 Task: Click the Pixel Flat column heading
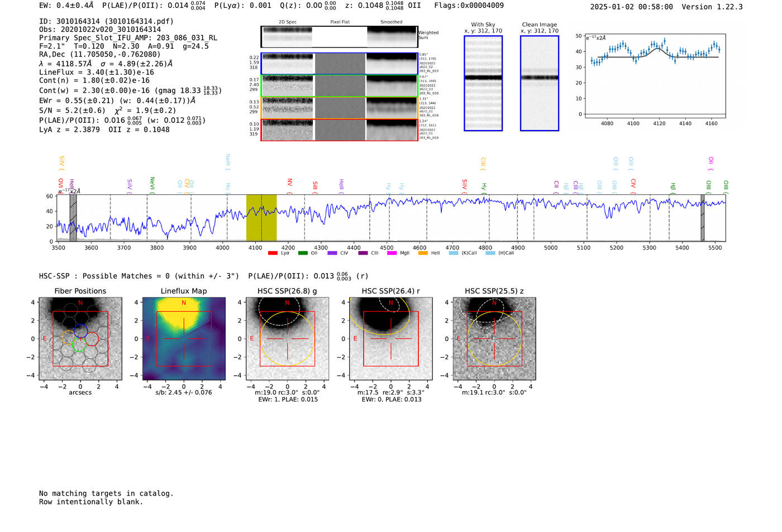click(x=340, y=22)
